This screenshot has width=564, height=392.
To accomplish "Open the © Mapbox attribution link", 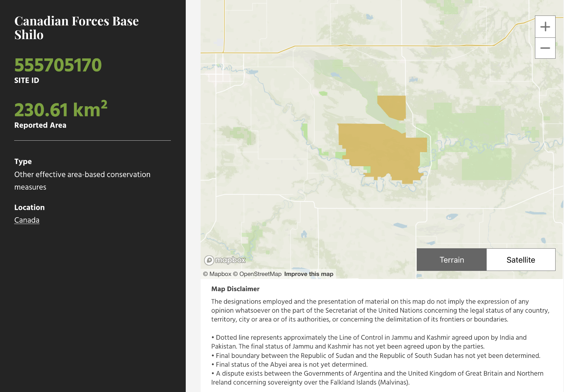I will pos(217,274).
